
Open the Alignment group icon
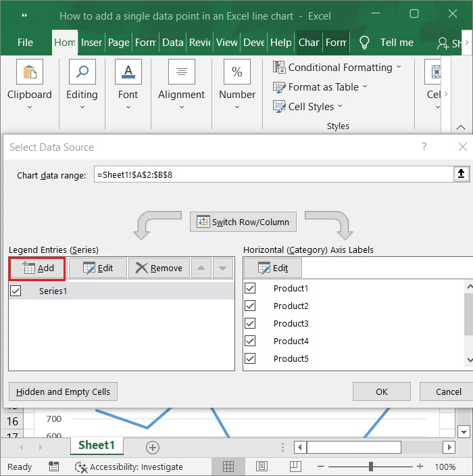181,72
